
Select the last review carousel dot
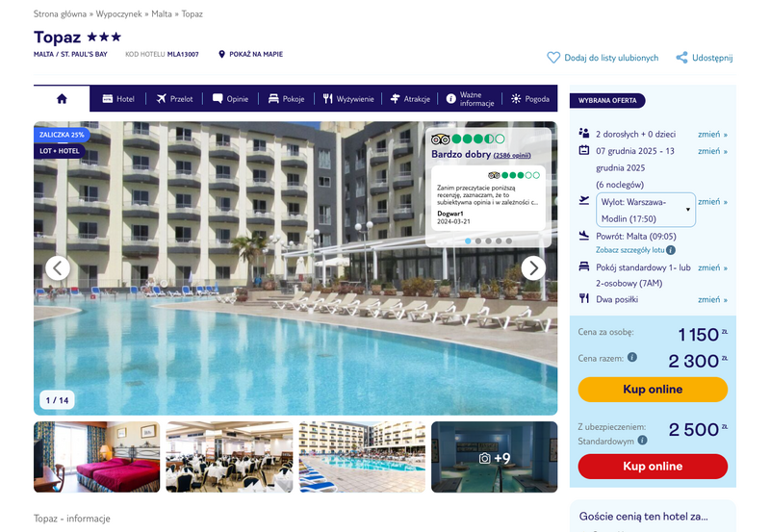click(x=509, y=241)
